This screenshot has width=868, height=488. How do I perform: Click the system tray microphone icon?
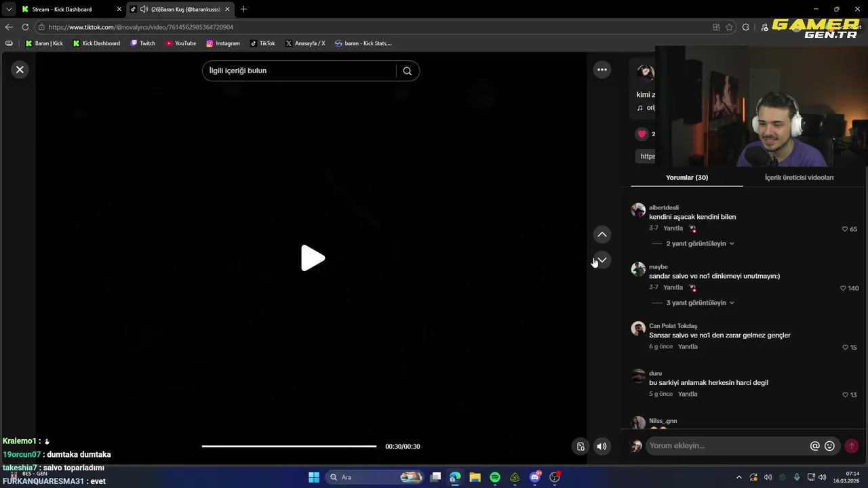[x=797, y=477]
